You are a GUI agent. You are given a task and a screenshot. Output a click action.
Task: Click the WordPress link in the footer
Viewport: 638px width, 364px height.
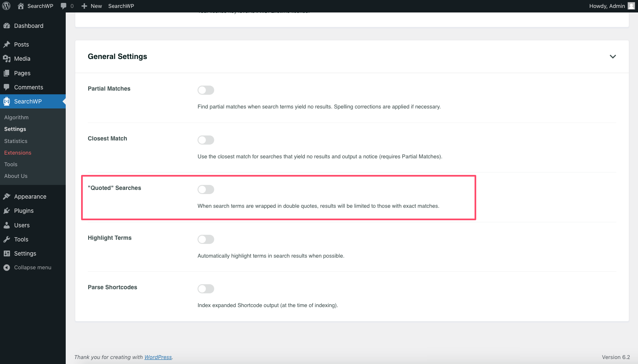click(158, 357)
